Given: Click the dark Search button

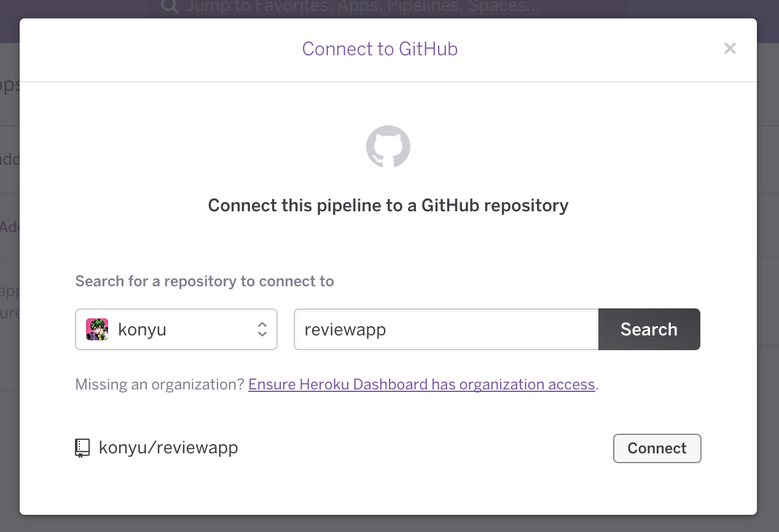Looking at the screenshot, I should (649, 329).
